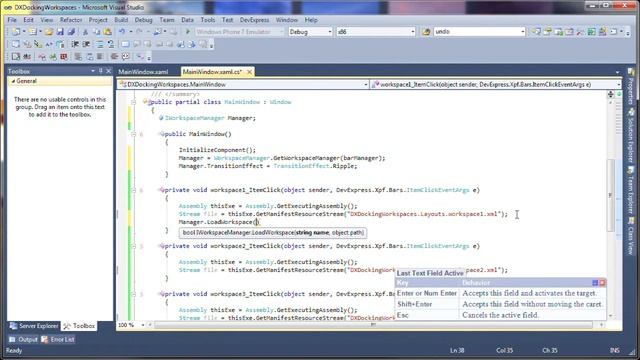Viewport: 640px width, 360px height.
Task: Click the Extension Manager green icon
Action: pos(591,32)
